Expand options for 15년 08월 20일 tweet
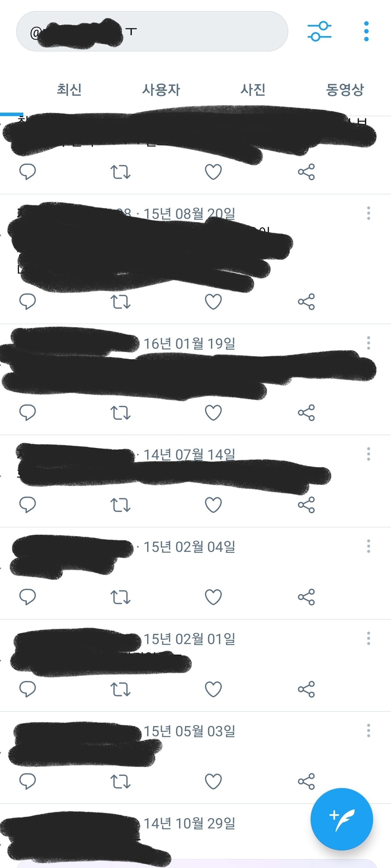This screenshot has width=391, height=868. coord(368,213)
